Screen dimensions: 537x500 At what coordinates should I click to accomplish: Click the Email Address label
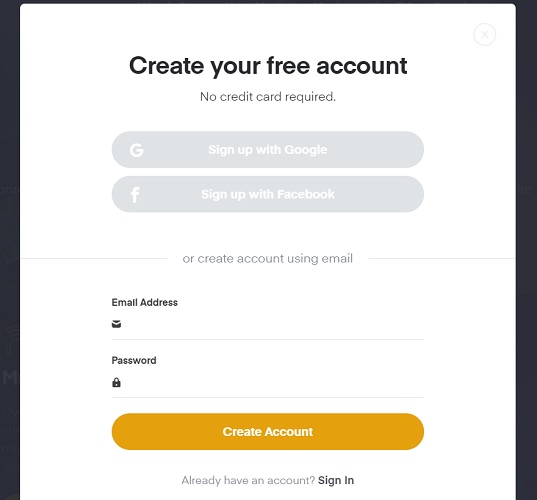[x=145, y=302]
